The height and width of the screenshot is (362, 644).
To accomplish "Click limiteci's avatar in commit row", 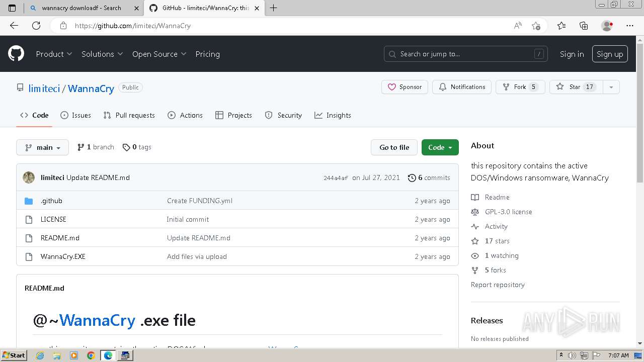I will [29, 177].
